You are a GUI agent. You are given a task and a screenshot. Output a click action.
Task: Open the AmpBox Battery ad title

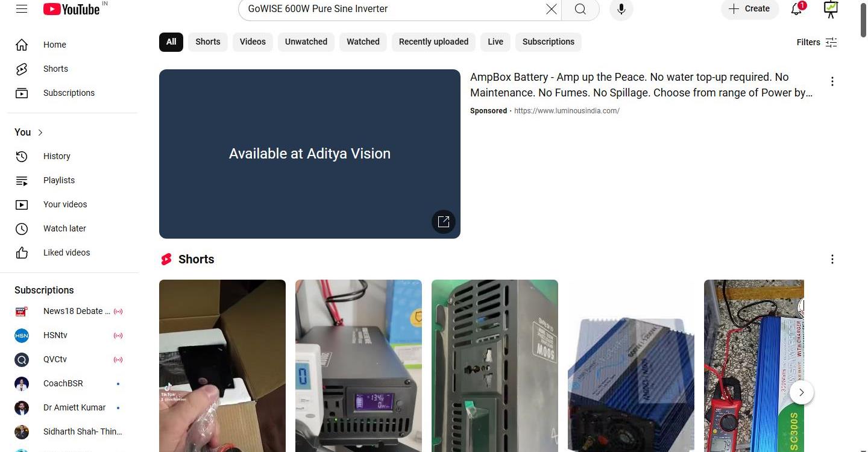click(641, 85)
